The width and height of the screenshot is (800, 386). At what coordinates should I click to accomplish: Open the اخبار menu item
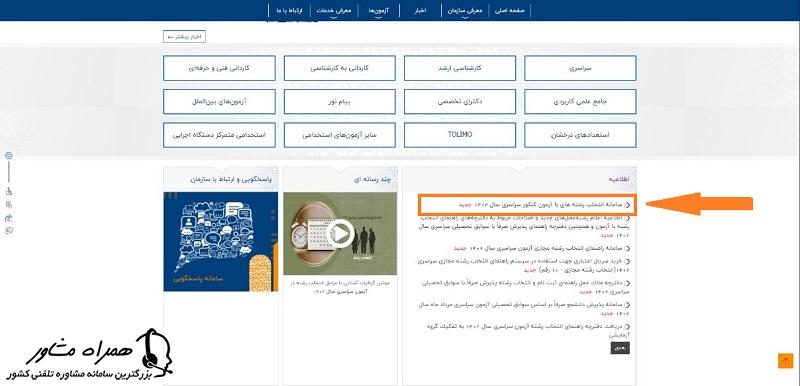420,11
